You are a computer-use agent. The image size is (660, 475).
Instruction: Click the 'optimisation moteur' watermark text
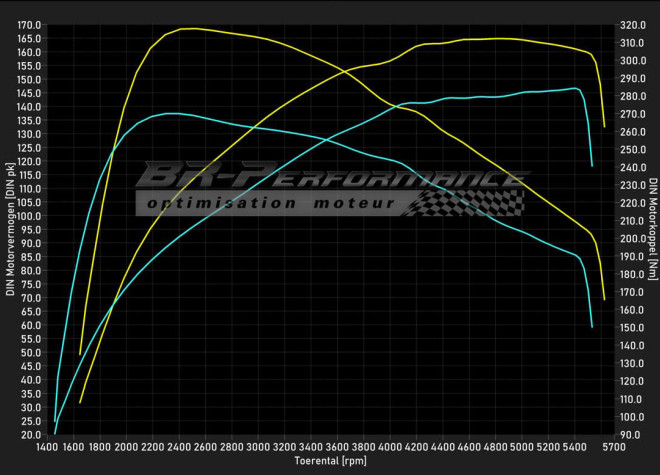tap(268, 203)
